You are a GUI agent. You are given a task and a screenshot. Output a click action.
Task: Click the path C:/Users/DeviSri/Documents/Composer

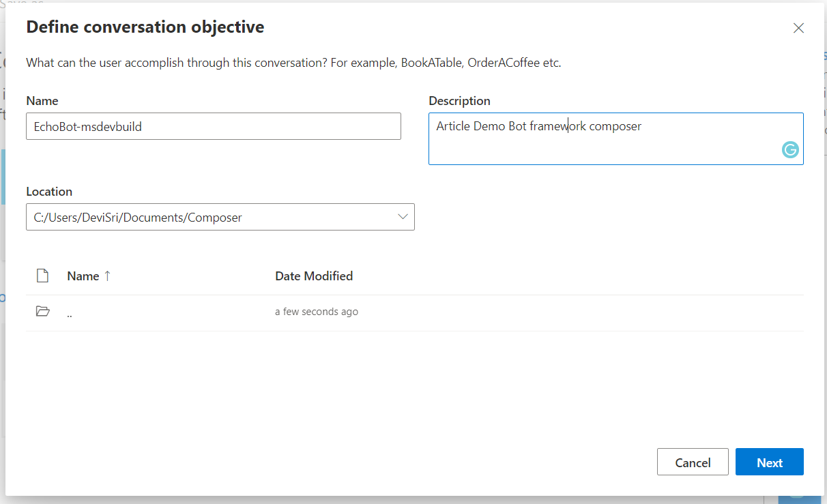point(138,218)
